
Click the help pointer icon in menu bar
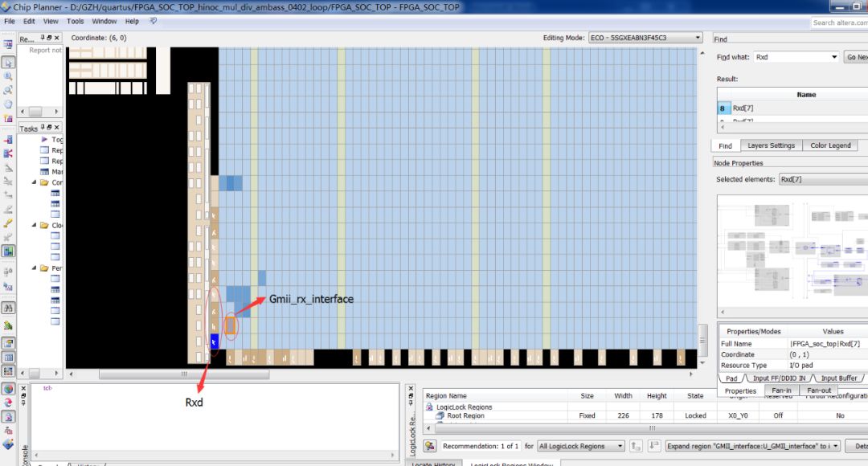click(x=154, y=21)
